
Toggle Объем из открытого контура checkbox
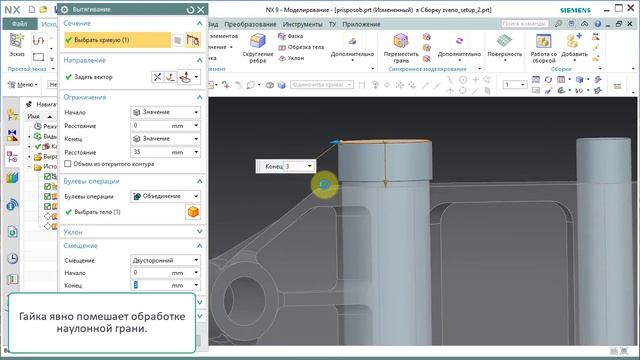point(68,164)
